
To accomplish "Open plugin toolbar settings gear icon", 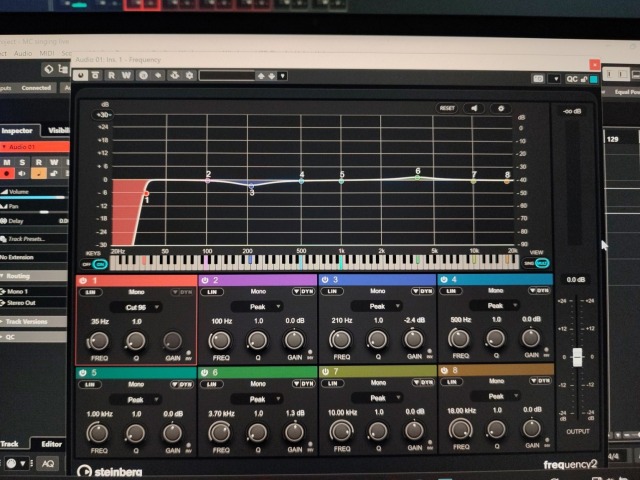I will coord(189,76).
